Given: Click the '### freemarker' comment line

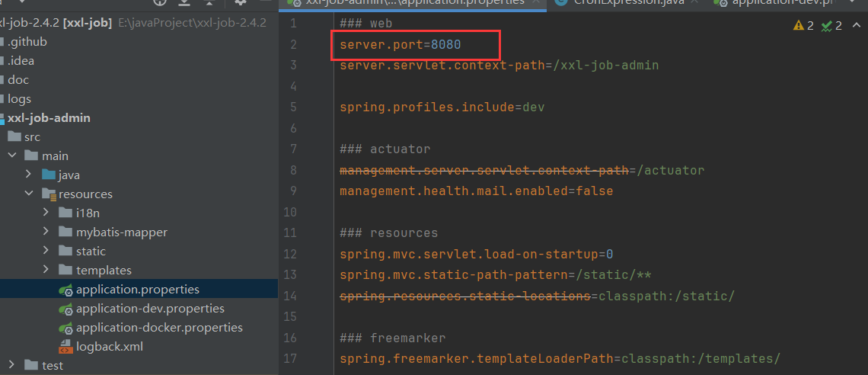Looking at the screenshot, I should point(392,338).
